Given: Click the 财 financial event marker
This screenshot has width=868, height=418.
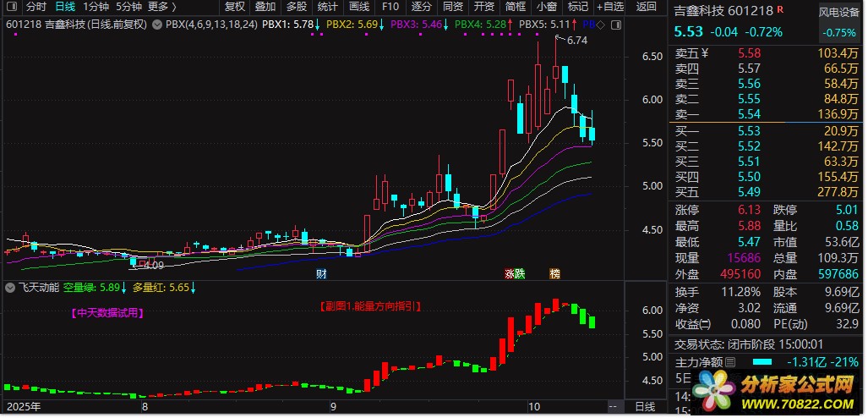Looking at the screenshot, I should [x=321, y=273].
